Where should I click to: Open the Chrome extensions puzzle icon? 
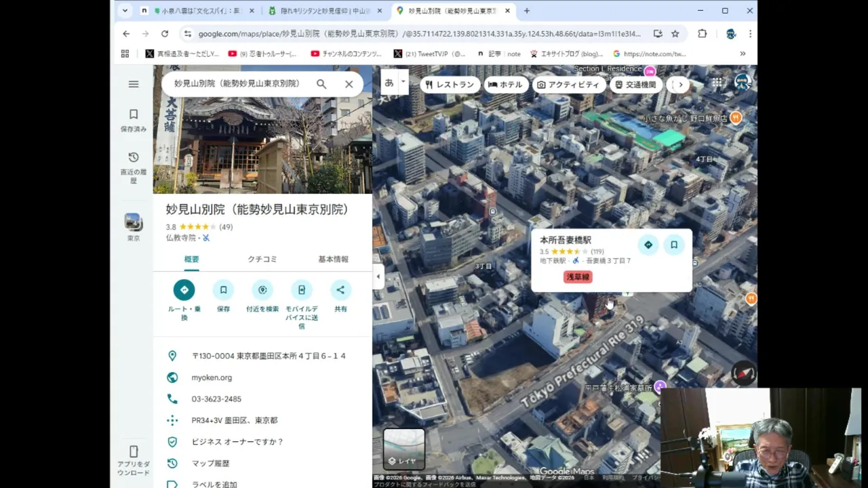click(703, 33)
